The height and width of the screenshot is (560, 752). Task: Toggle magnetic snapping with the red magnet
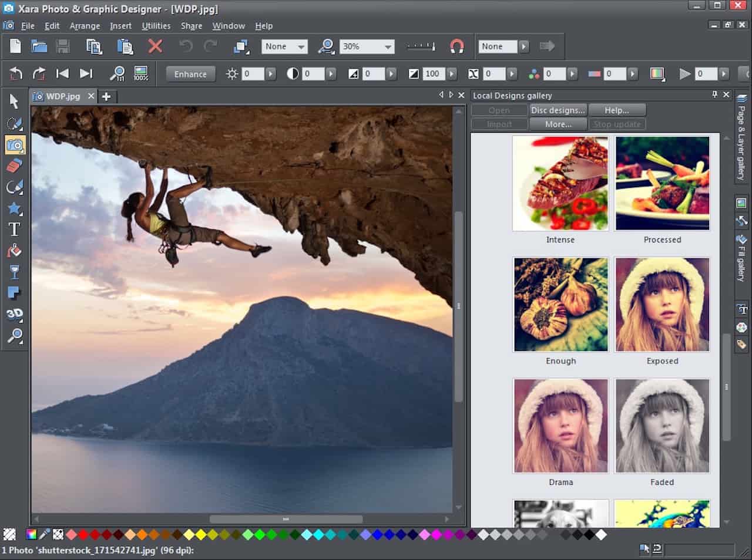point(456,46)
